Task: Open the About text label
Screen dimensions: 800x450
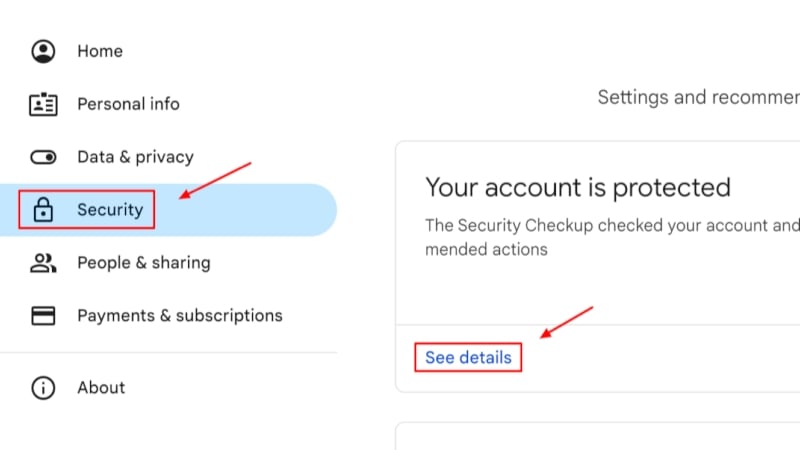Action: click(101, 388)
